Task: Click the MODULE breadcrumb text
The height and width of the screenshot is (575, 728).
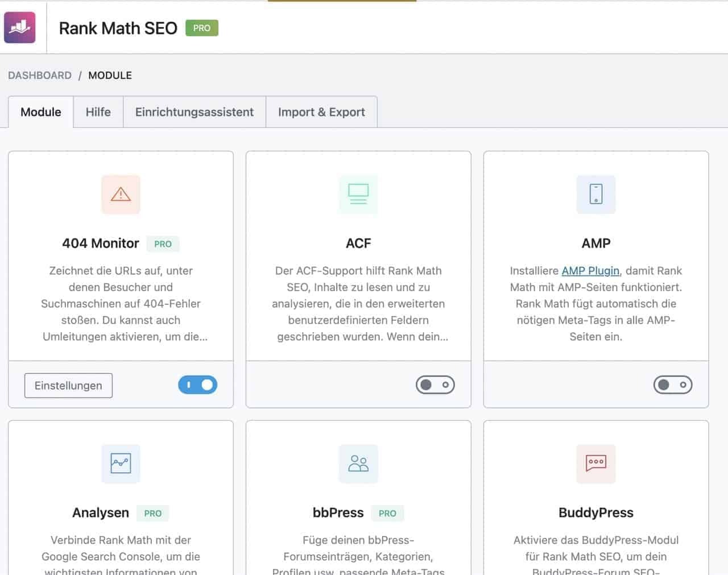Action: click(110, 75)
